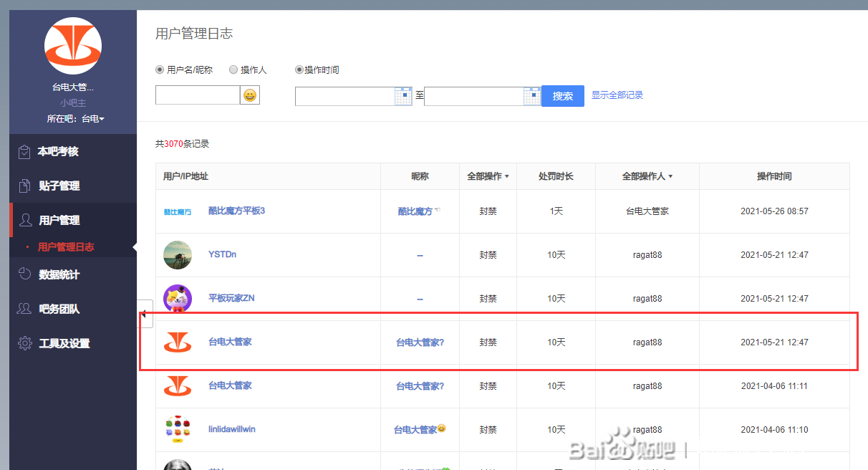
Task: Open the end date calendar icon
Action: 532,96
